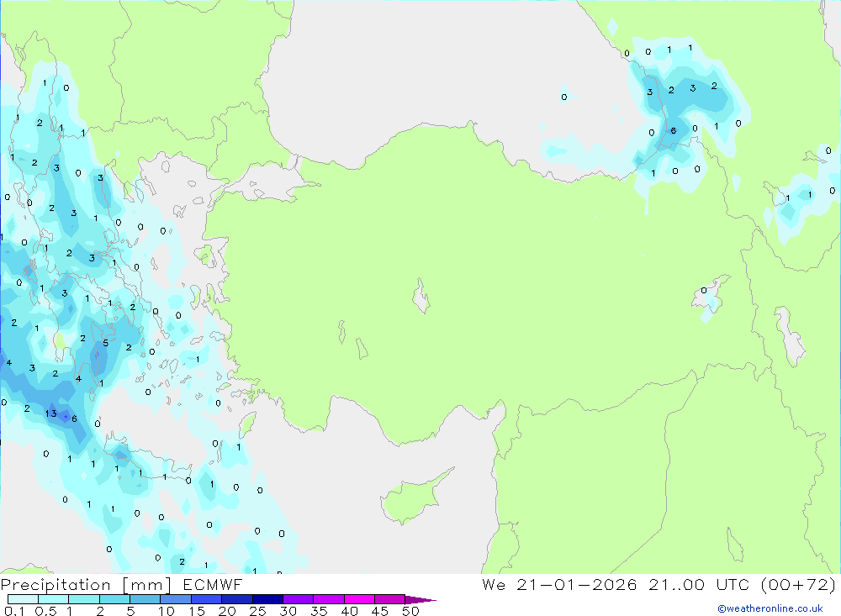Click the 'We 21-01-2026' date text
This screenshot has height=616, width=841.
coord(559,585)
